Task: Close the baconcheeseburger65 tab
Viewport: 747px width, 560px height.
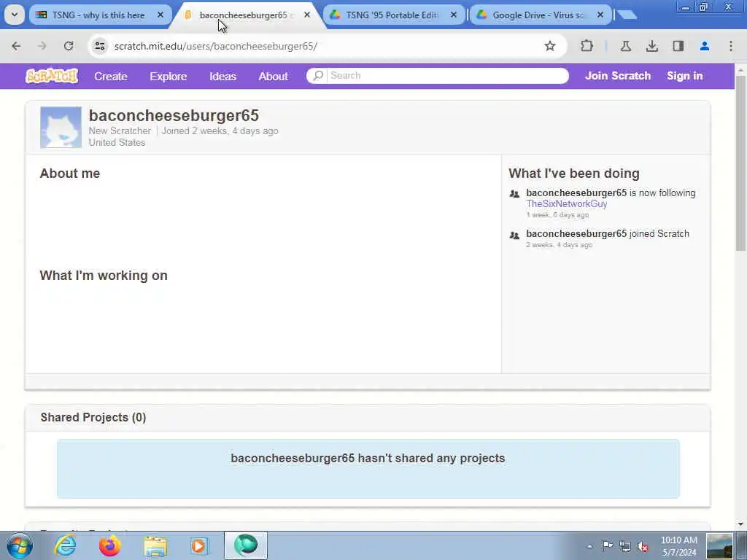Action: (x=307, y=15)
